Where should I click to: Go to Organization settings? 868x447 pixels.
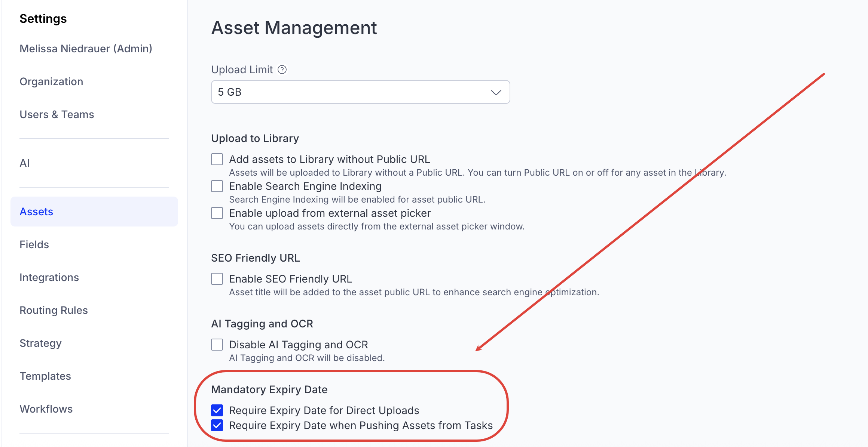(x=51, y=81)
